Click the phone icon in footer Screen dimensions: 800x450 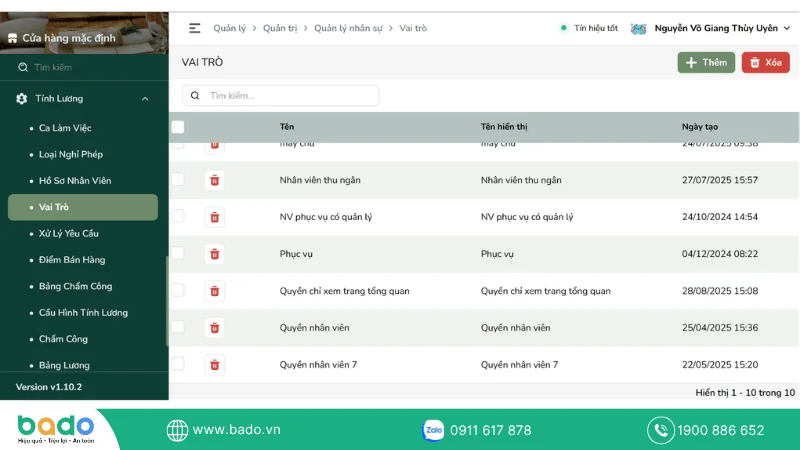coord(661,430)
